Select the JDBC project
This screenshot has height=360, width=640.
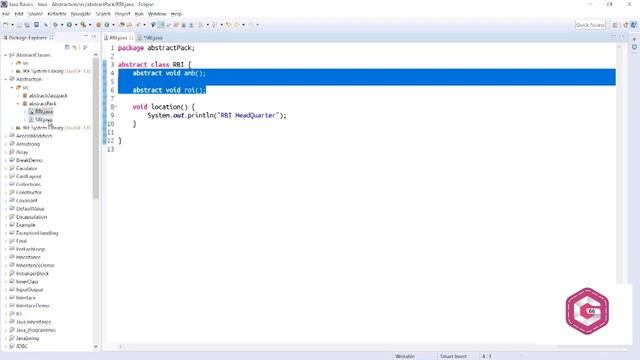22,346
